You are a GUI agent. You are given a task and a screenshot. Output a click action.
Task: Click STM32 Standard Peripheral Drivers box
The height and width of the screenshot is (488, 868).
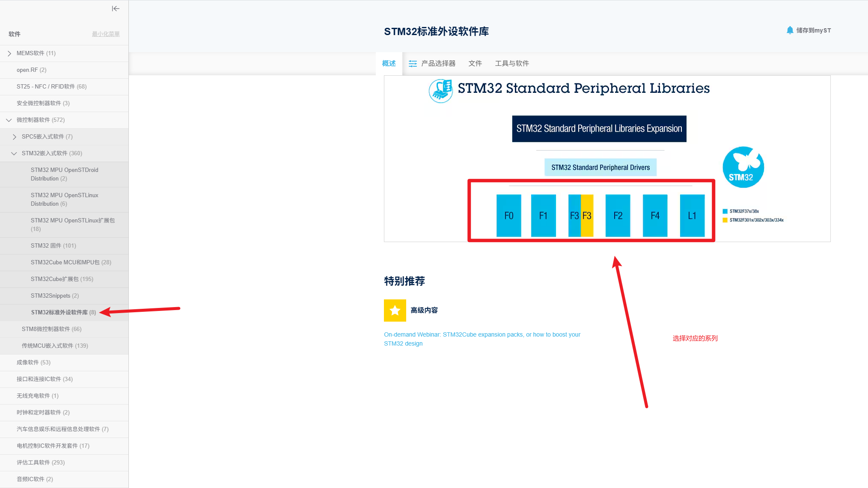tap(600, 168)
